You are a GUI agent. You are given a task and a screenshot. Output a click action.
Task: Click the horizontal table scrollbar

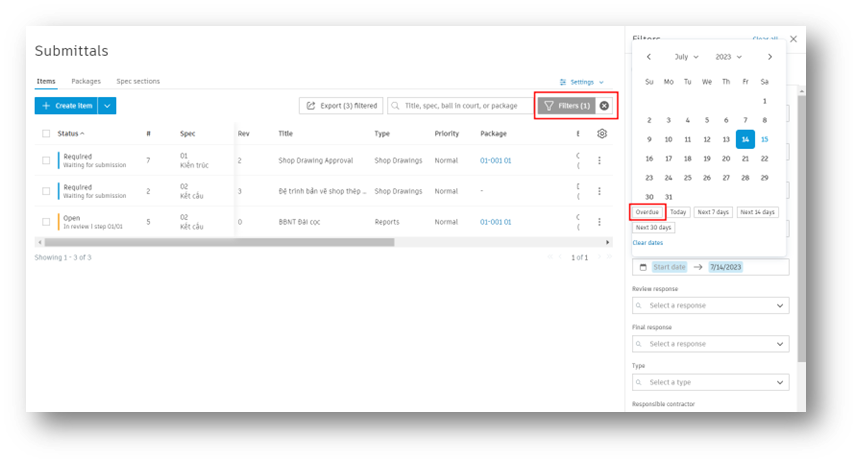[219, 242]
